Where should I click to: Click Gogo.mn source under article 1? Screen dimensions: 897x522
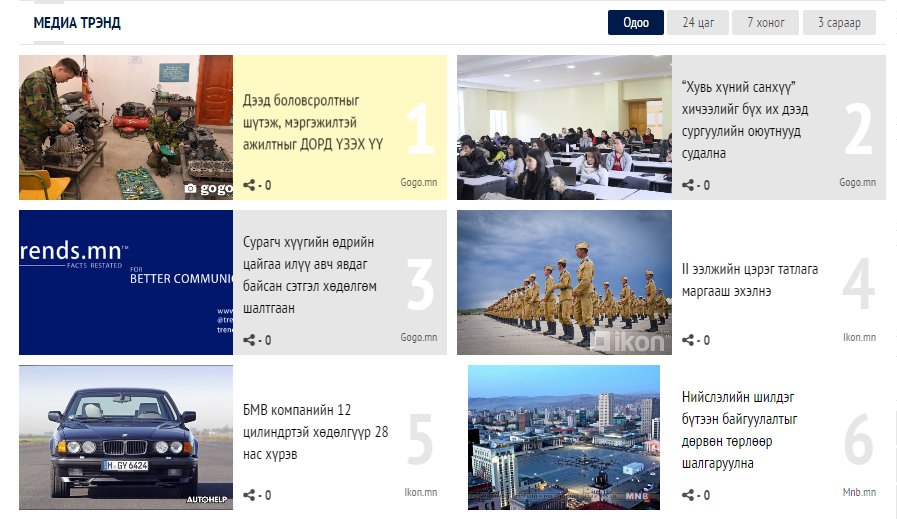pos(418,183)
